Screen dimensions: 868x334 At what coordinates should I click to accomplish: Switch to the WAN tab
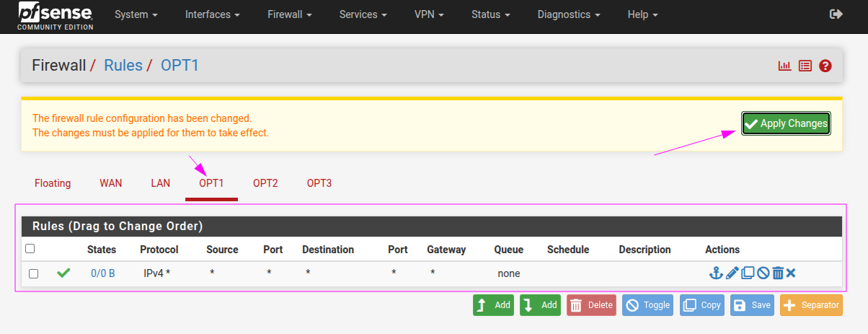(110, 183)
